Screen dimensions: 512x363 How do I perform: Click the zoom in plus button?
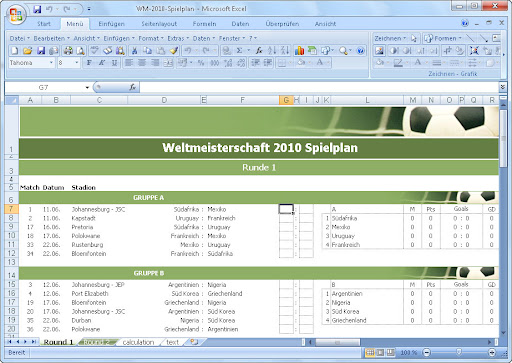(492, 352)
